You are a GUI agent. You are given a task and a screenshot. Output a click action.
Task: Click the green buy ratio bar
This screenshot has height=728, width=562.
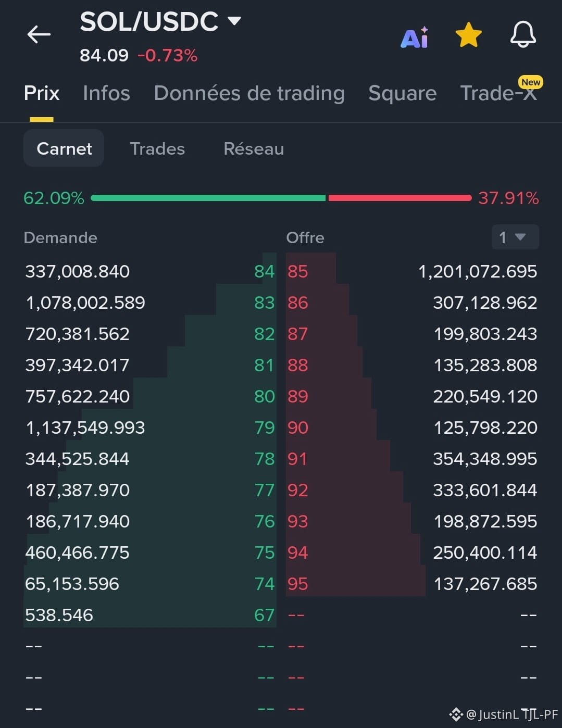tap(208, 198)
